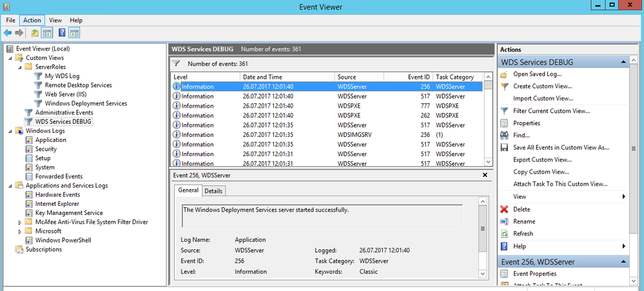Click the Actions pane scrollbar down arrow
Screen dimensions: 644x291
pyautogui.click(x=634, y=280)
